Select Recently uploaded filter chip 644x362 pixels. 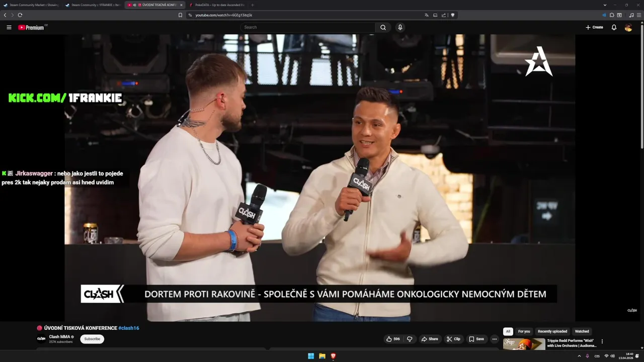pos(552,331)
